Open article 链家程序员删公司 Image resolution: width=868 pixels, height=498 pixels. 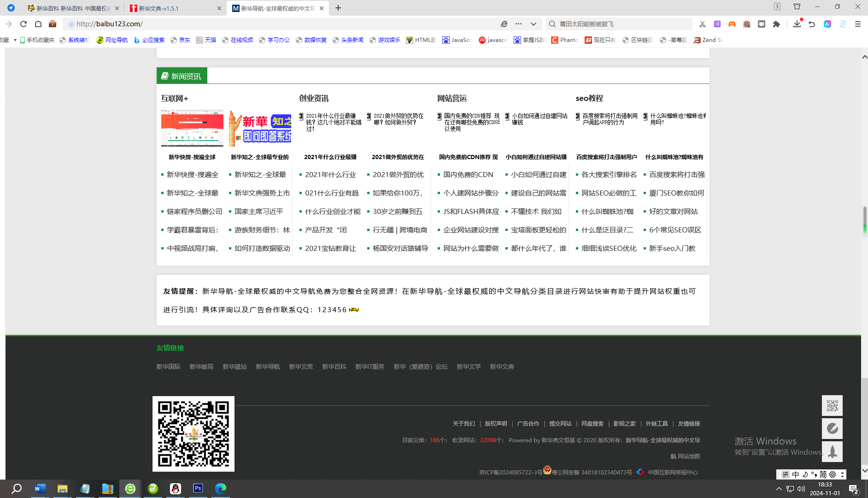click(x=194, y=212)
